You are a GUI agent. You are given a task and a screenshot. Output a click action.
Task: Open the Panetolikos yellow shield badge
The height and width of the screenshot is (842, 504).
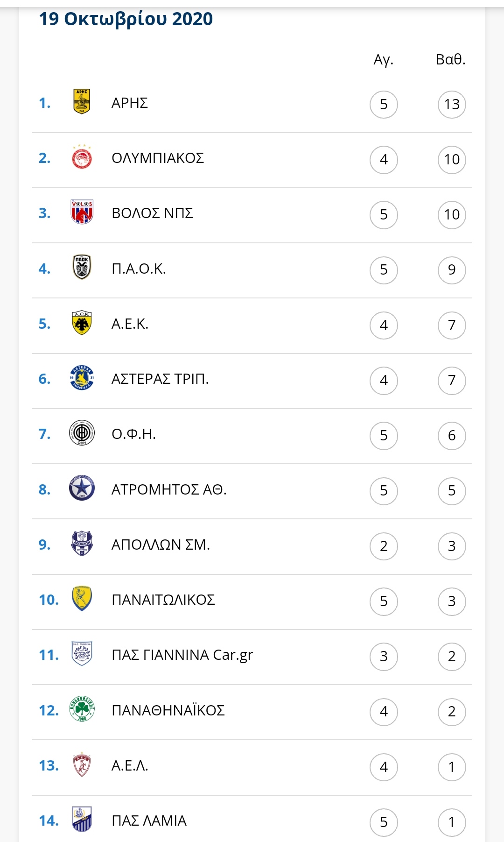82,599
